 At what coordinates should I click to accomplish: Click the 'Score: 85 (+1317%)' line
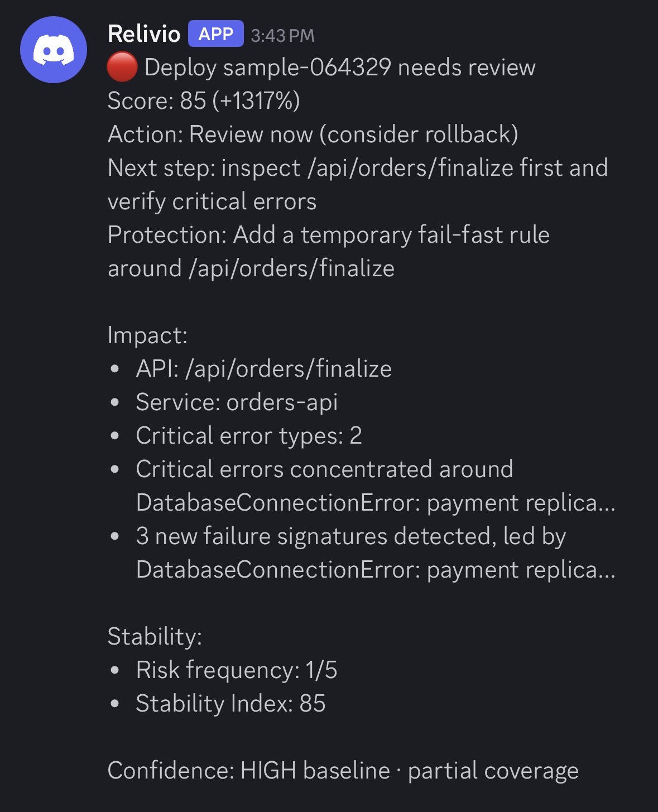pos(204,101)
